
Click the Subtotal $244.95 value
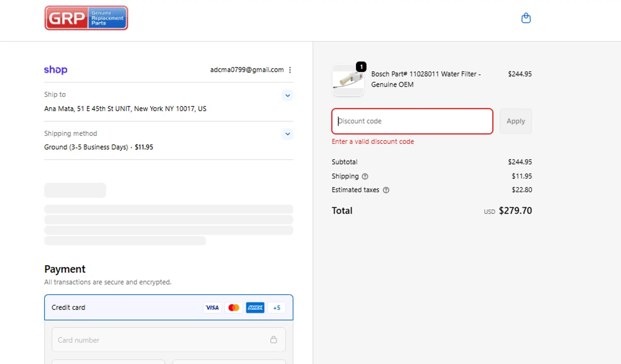click(520, 162)
